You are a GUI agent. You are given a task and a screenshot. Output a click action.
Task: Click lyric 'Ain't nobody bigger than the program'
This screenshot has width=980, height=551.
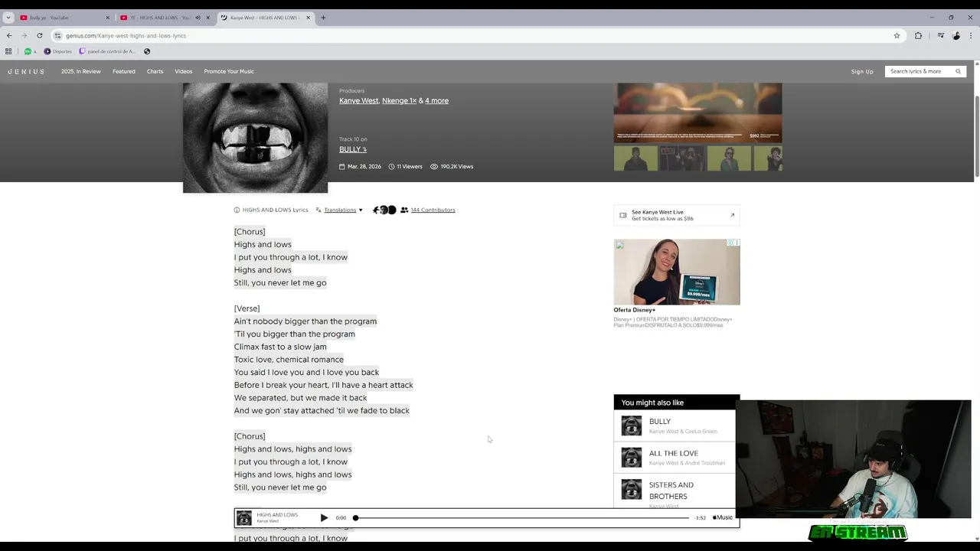305,321
